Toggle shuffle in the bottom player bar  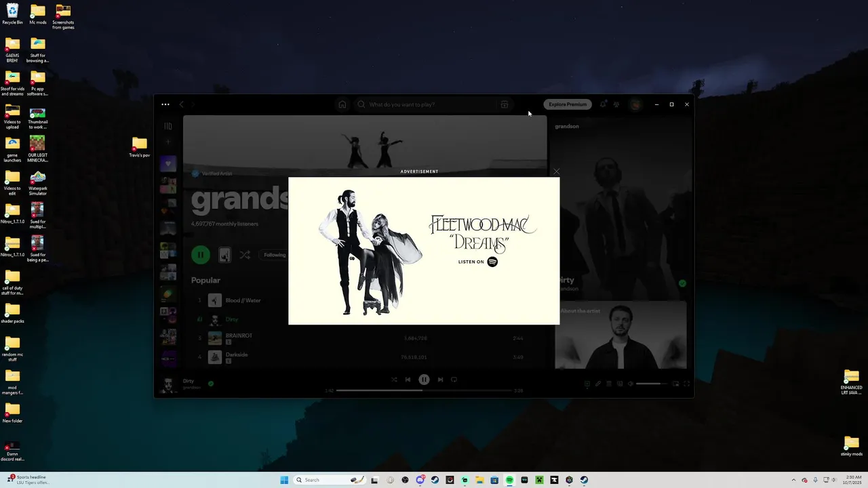point(394,380)
